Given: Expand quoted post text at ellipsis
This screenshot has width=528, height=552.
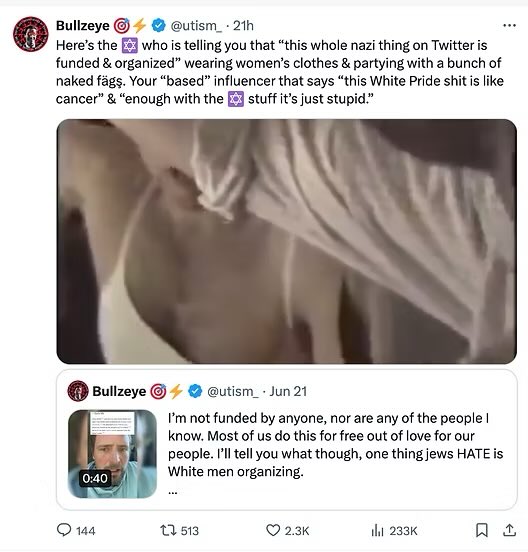Looking at the screenshot, I should click(172, 493).
